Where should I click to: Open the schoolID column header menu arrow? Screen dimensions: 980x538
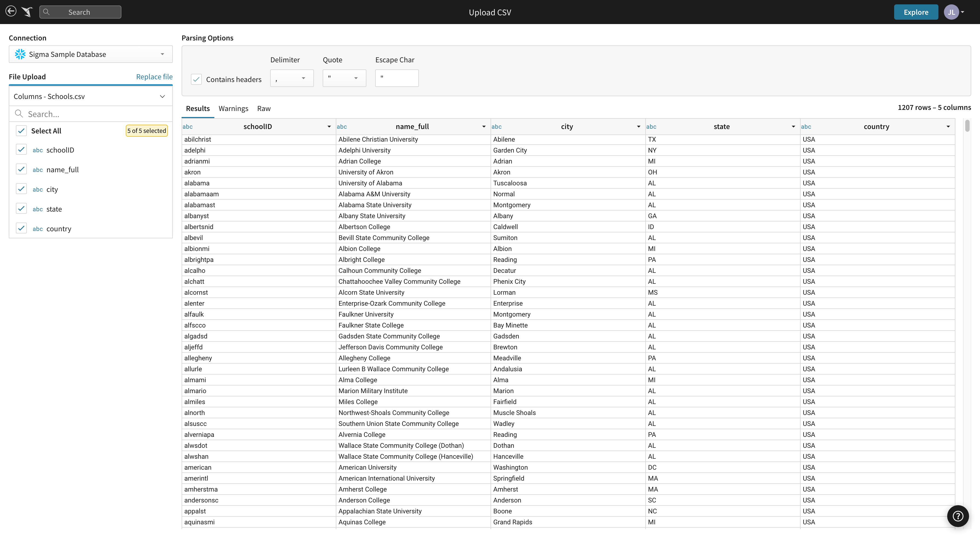tap(329, 127)
